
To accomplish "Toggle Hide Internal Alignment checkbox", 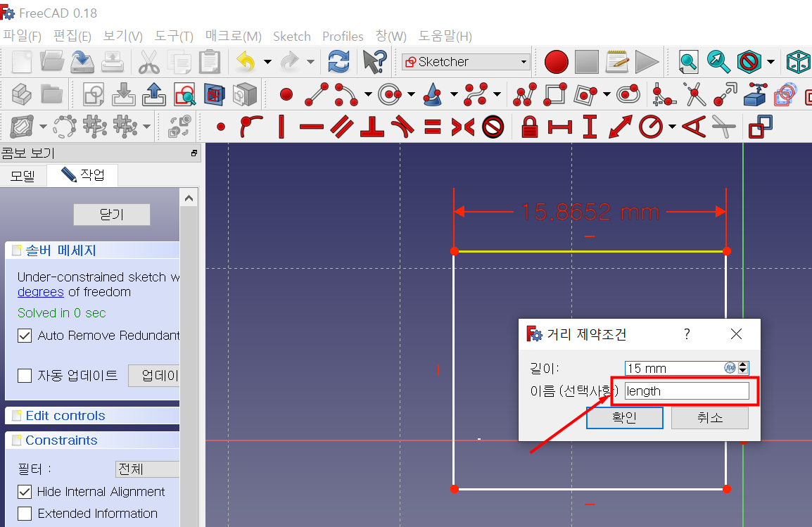I will point(25,491).
